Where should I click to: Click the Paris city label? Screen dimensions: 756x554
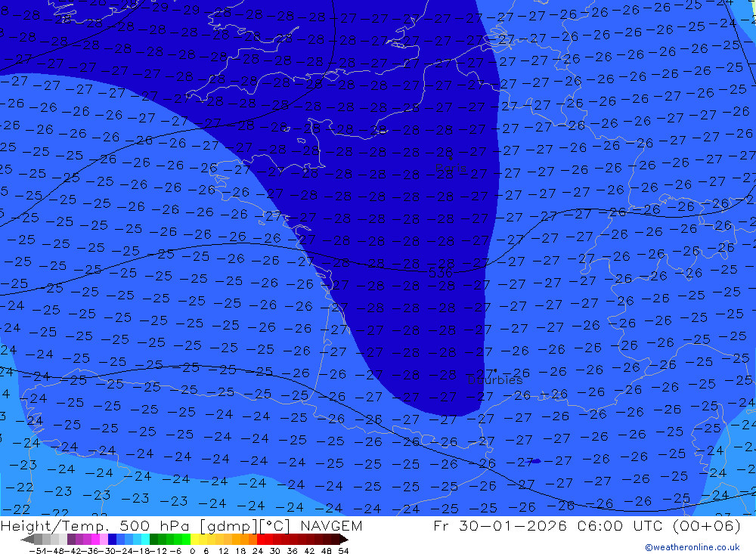point(451,169)
